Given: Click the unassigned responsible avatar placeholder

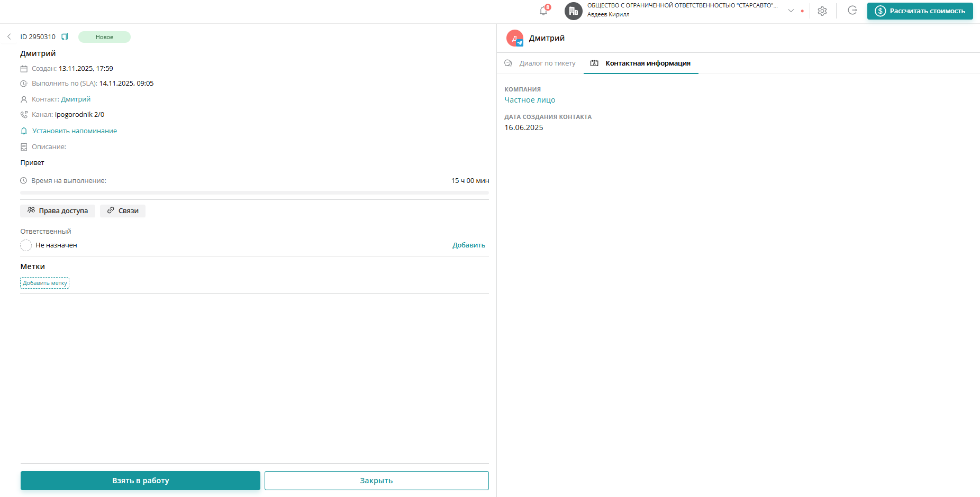Looking at the screenshot, I should (x=26, y=245).
